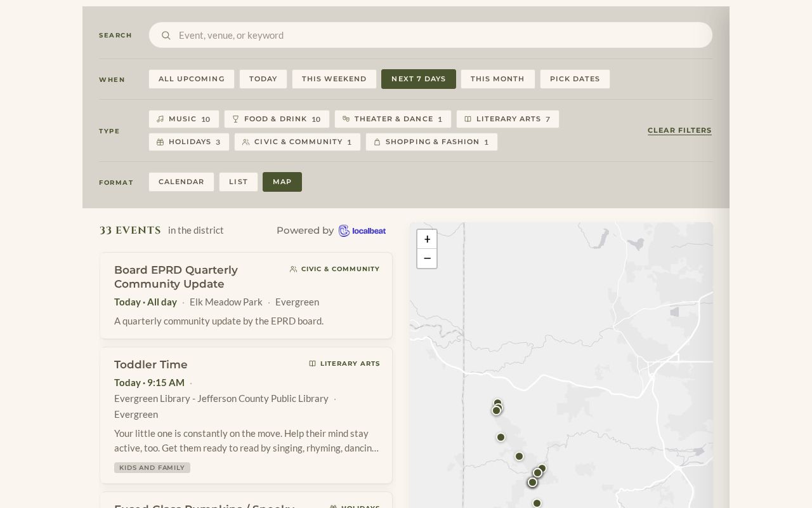Filter by Music event type
The width and height of the screenshot is (812, 508).
pos(184,119)
